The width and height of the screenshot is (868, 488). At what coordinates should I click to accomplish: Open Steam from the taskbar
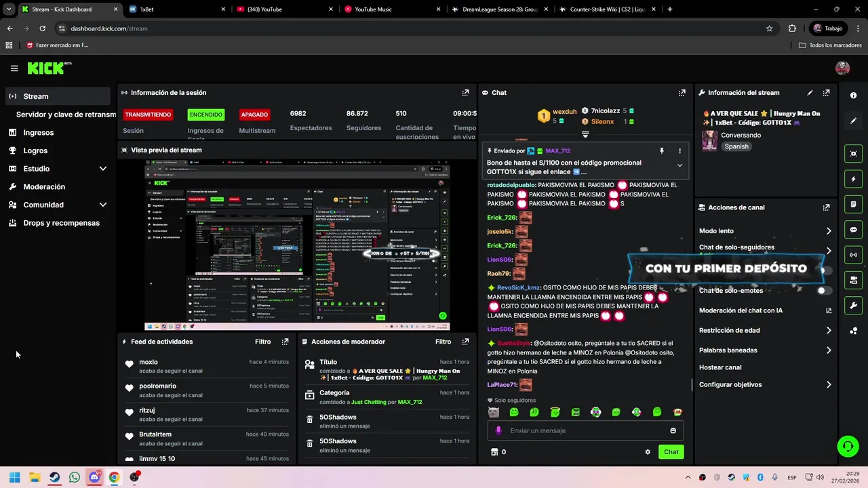coord(54,477)
